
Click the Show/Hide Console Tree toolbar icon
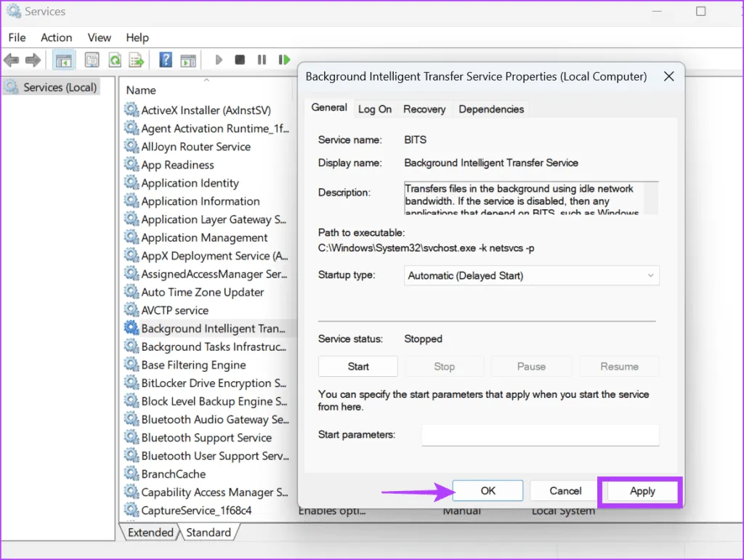(64, 60)
